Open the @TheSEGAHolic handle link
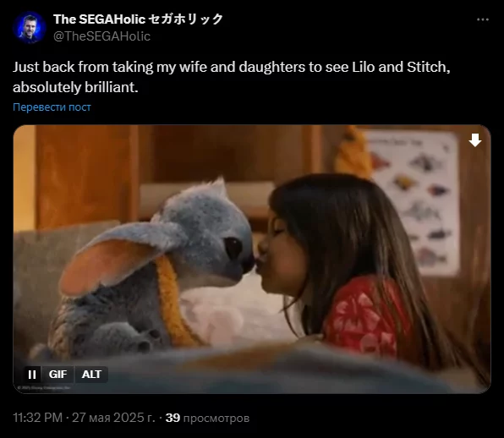 point(101,36)
